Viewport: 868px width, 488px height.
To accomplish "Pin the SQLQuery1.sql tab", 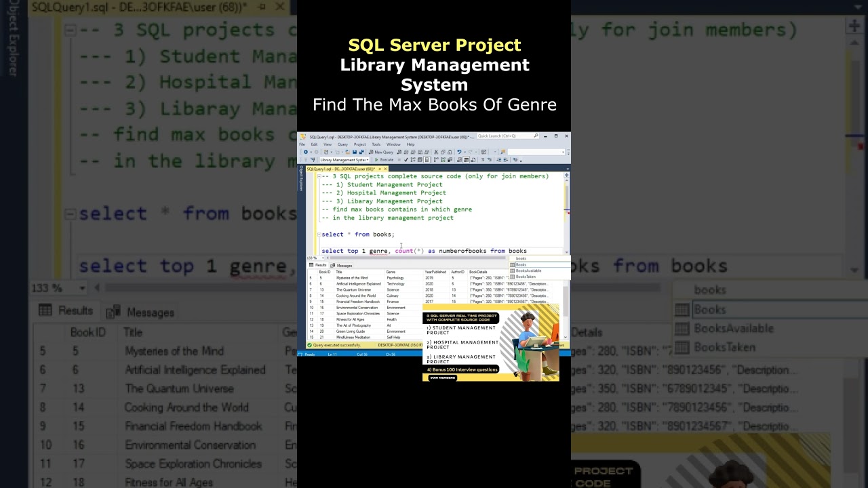I will click(380, 169).
